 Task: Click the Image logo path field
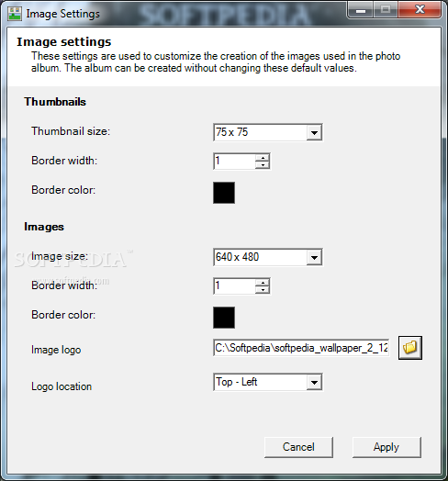click(x=301, y=348)
